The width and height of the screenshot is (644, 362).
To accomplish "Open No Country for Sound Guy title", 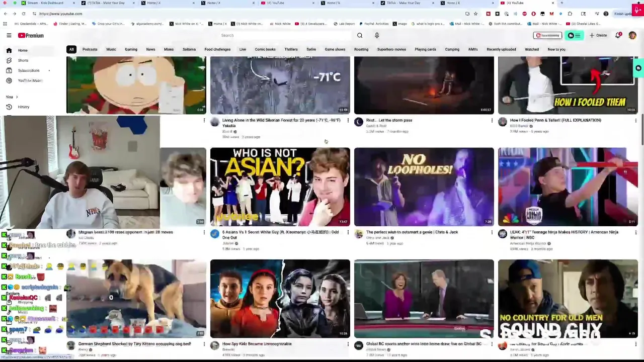I will 546,344.
